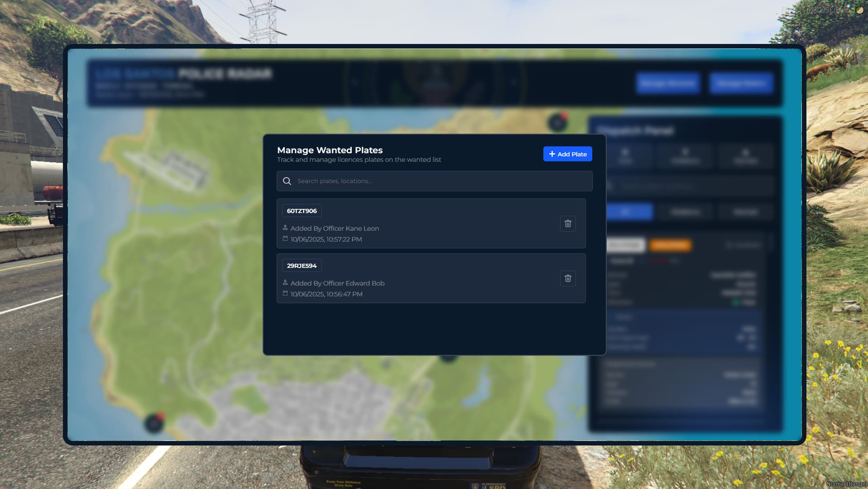Click the calendar icon beside 10:56:47 PM
The image size is (868, 489).
(x=285, y=293)
